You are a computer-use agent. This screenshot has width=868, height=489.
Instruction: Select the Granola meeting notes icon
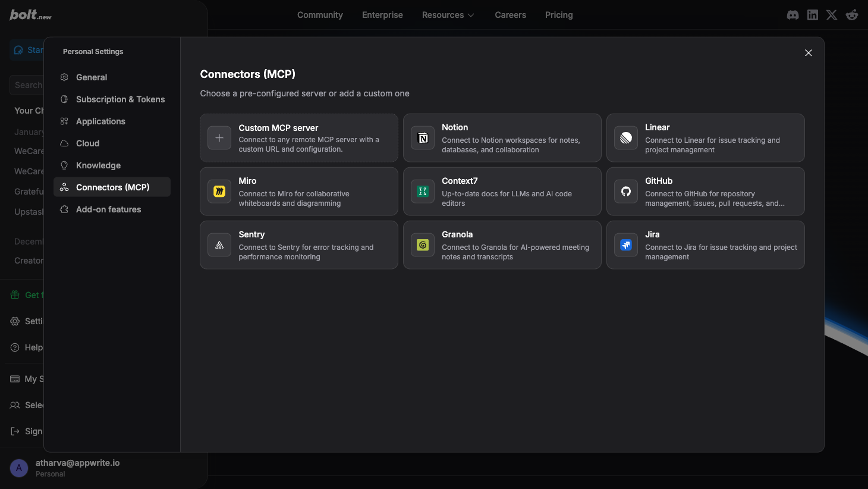[422, 244]
